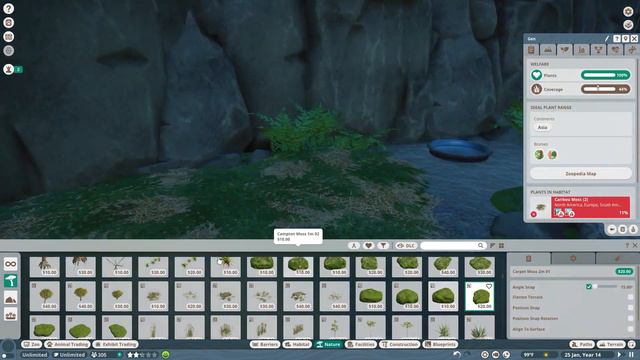Select the infinity all-items category in sidebar
This screenshot has width=640, height=360.
tap(10, 264)
